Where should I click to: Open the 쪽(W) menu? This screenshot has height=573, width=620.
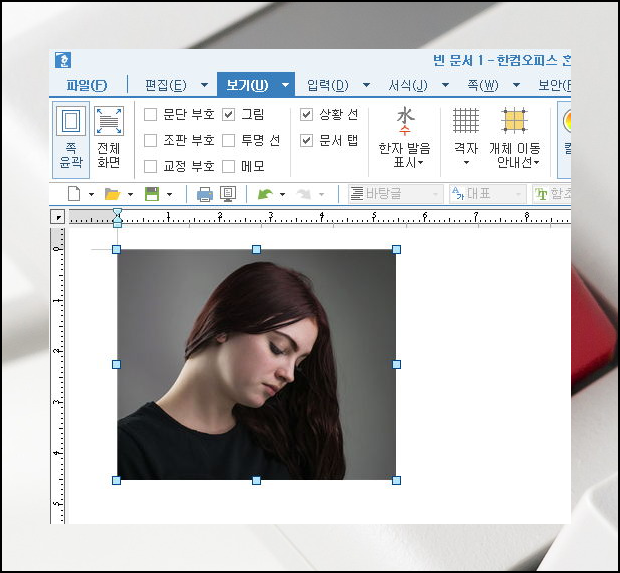[483, 85]
